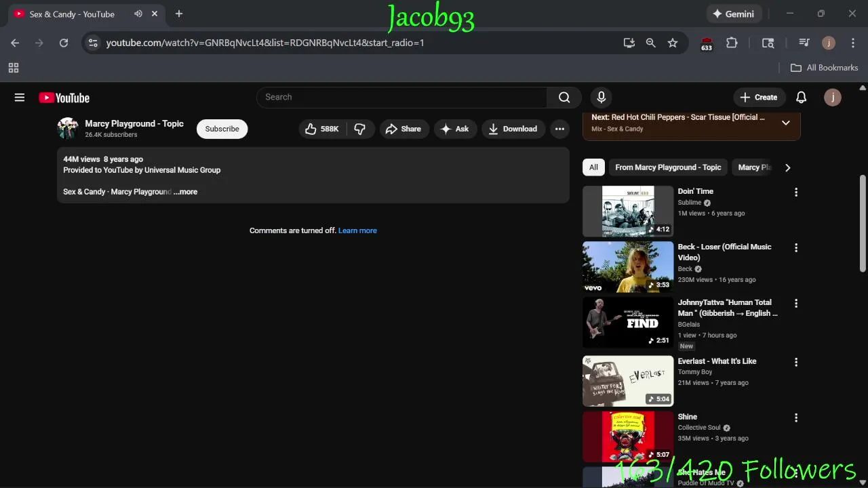The height and width of the screenshot is (488, 868).
Task: Select the All filter chip
Action: pyautogui.click(x=593, y=167)
